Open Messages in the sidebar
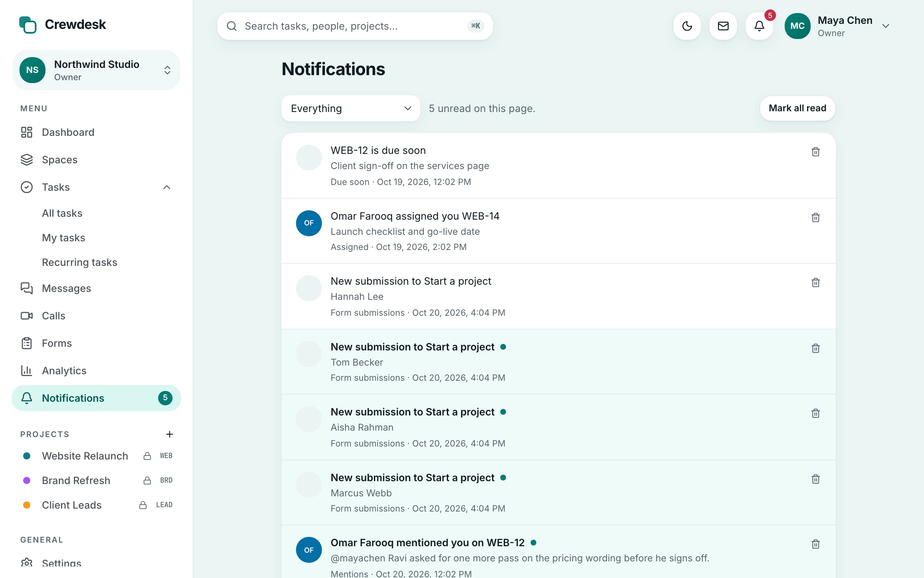 click(x=96, y=288)
